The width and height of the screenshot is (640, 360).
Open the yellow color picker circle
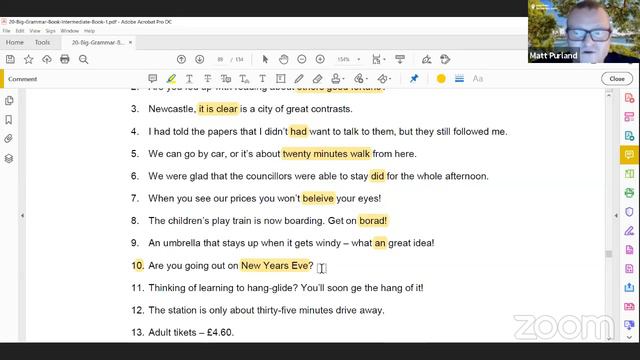click(441, 78)
